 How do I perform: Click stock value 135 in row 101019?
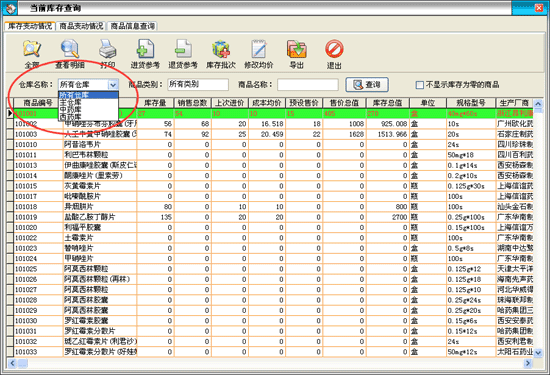tap(166, 217)
